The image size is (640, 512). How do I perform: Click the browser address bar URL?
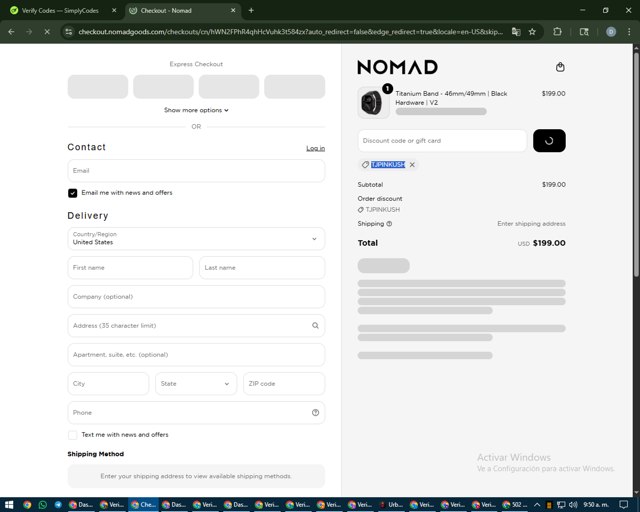(x=290, y=31)
